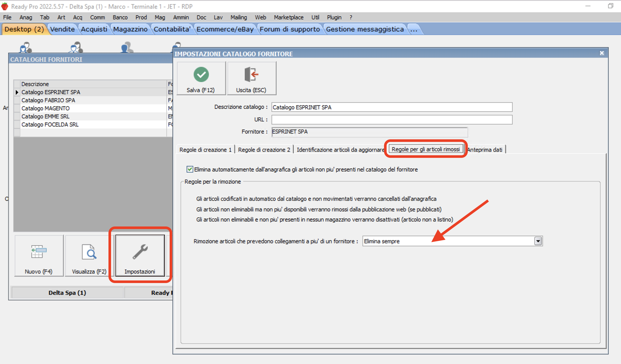Click the ... overflow tab
The height and width of the screenshot is (364, 621).
click(x=414, y=29)
